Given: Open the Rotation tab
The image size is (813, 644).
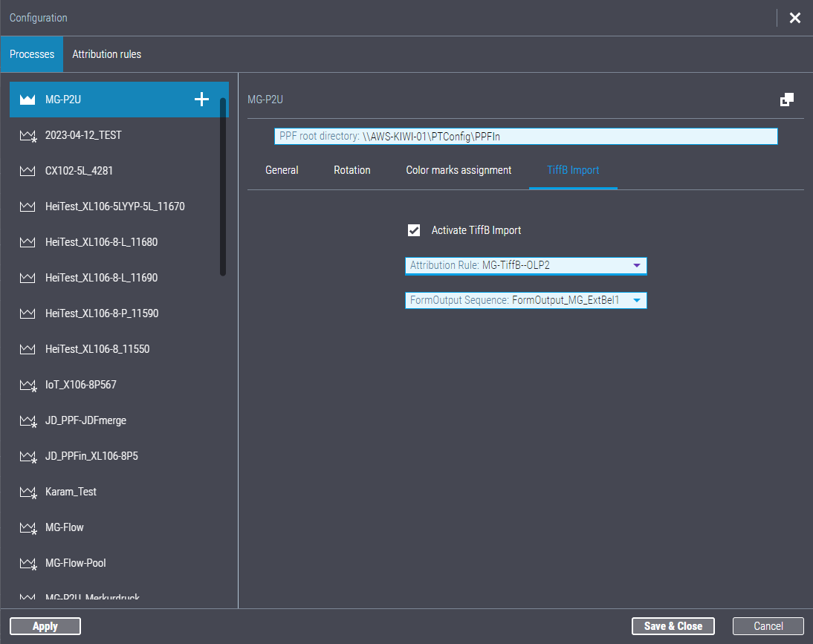Looking at the screenshot, I should click(352, 170).
